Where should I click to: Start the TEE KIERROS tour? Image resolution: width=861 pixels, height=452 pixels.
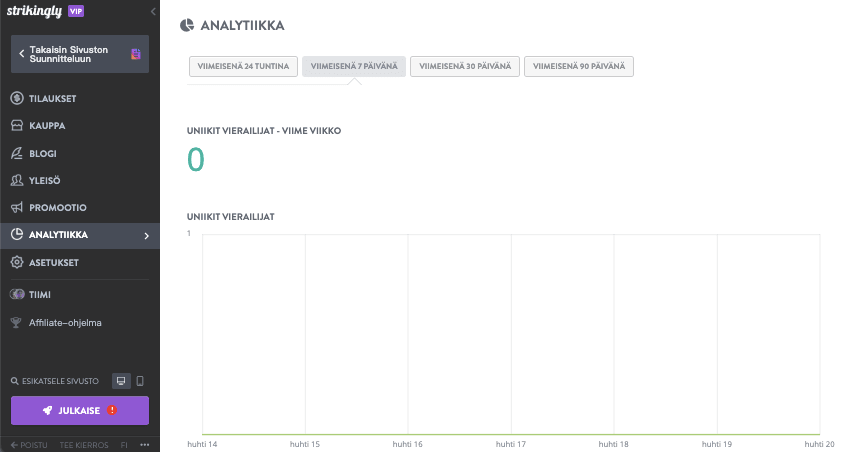84,445
